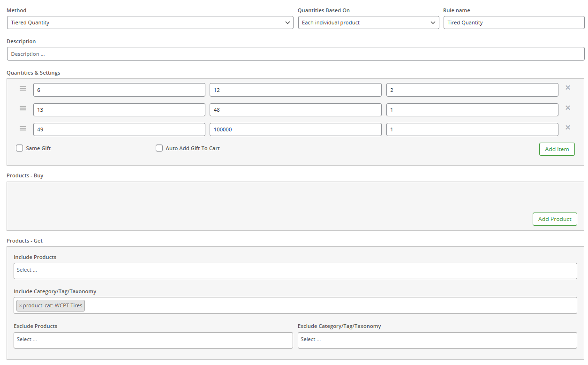The width and height of the screenshot is (588, 365).
Task: Click the Add Product button
Action: coord(554,219)
